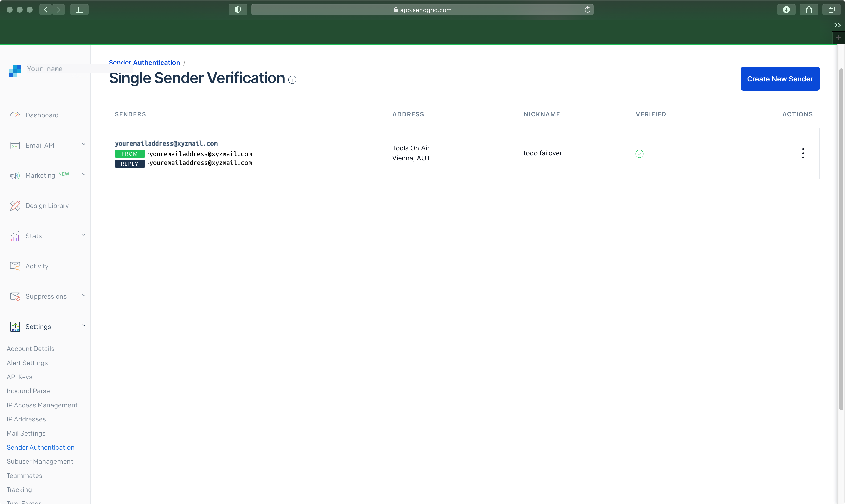
Task: Click the Settings sliders icon
Action: coord(15,327)
